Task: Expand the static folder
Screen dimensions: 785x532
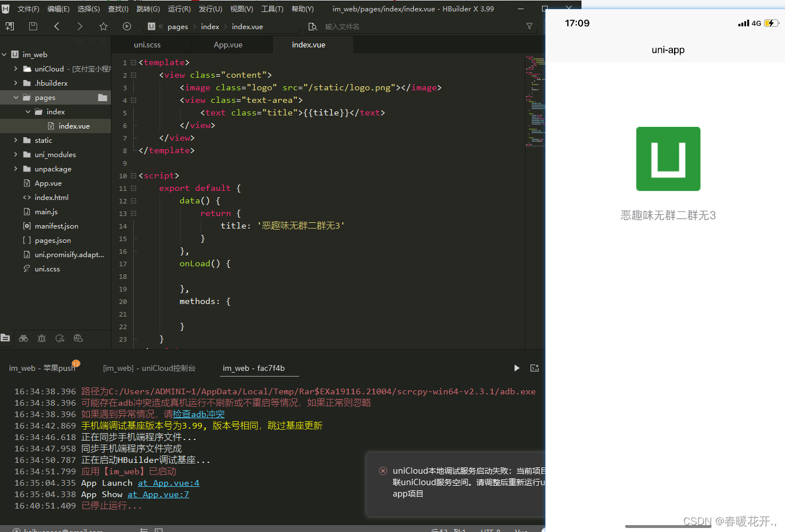Action: click(15, 140)
